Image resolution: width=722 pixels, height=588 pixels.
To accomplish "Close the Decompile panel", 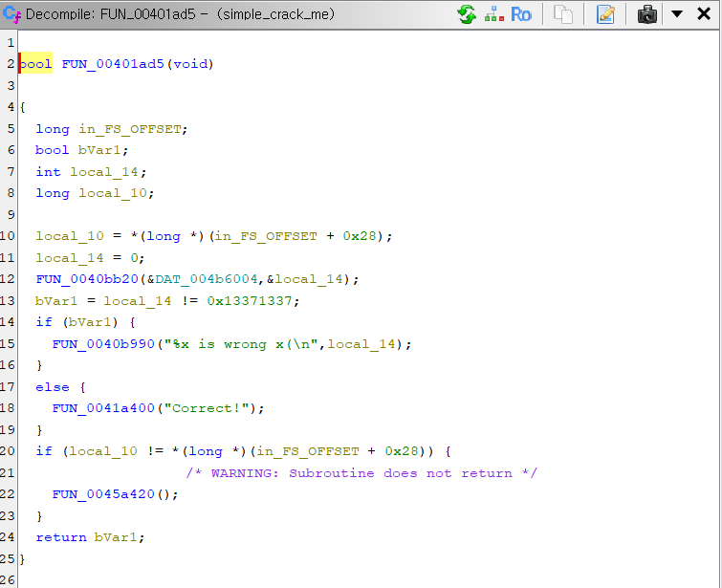I will coord(704,13).
